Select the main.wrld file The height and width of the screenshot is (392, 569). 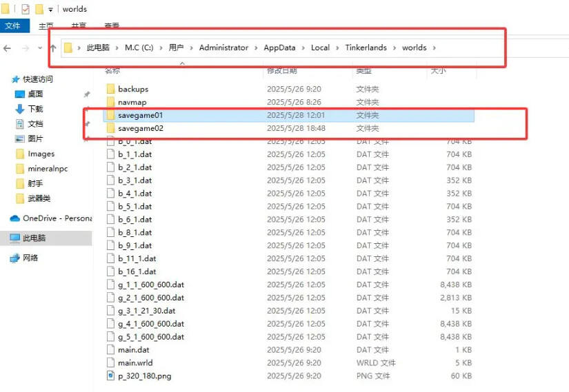[135, 362]
